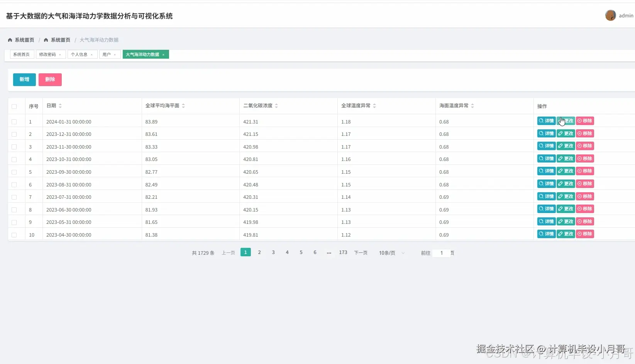This screenshot has height=364, width=635.
Task: Close the 修改密码 tab with its x
Action: [x=60, y=55]
